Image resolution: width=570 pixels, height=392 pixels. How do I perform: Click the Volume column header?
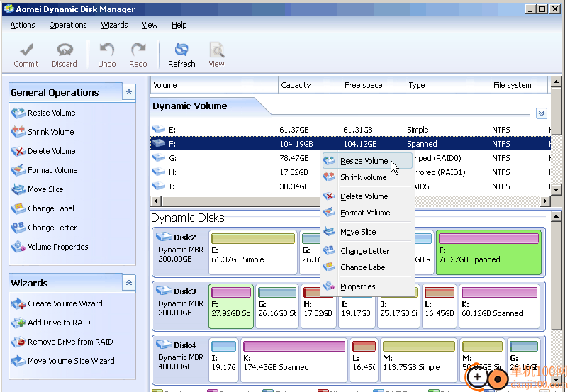pos(215,85)
